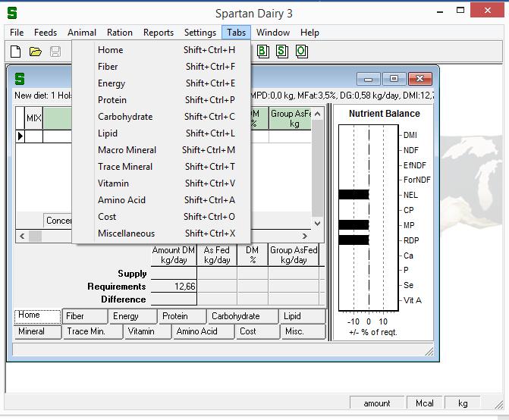Click the RDP bar in Nutrient Balance
The width and height of the screenshot is (509, 420).
(x=353, y=240)
